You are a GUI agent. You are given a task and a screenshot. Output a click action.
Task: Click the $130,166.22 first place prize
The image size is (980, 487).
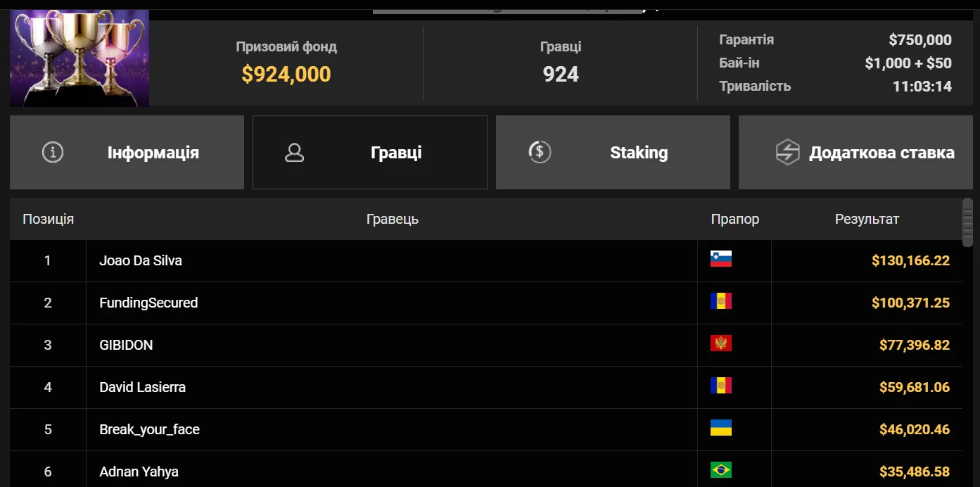coord(910,261)
